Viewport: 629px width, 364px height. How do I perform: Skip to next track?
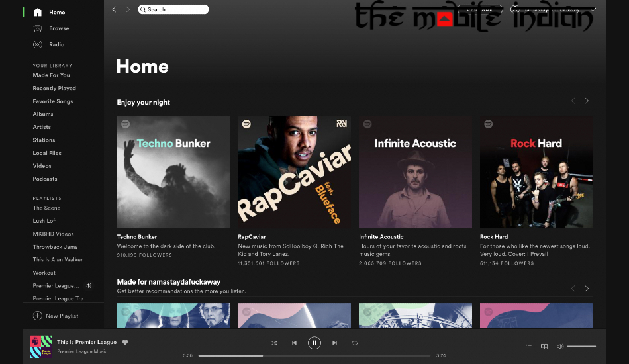(x=334, y=343)
